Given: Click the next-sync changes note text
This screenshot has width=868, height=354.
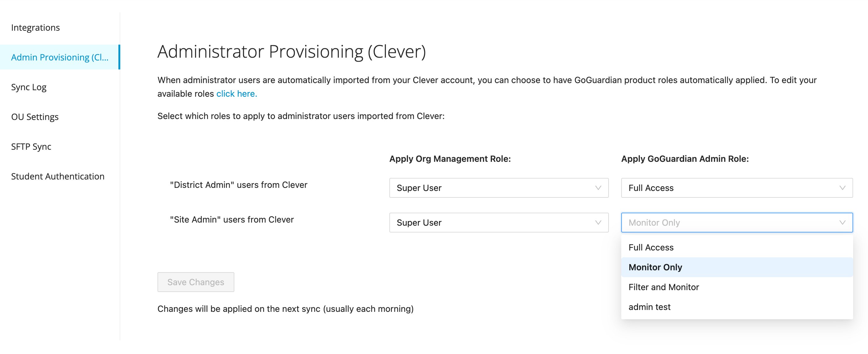Looking at the screenshot, I should (x=286, y=308).
